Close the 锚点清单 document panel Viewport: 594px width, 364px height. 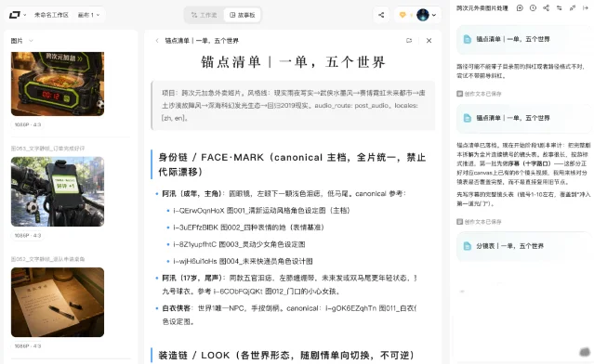pyautogui.click(x=429, y=41)
